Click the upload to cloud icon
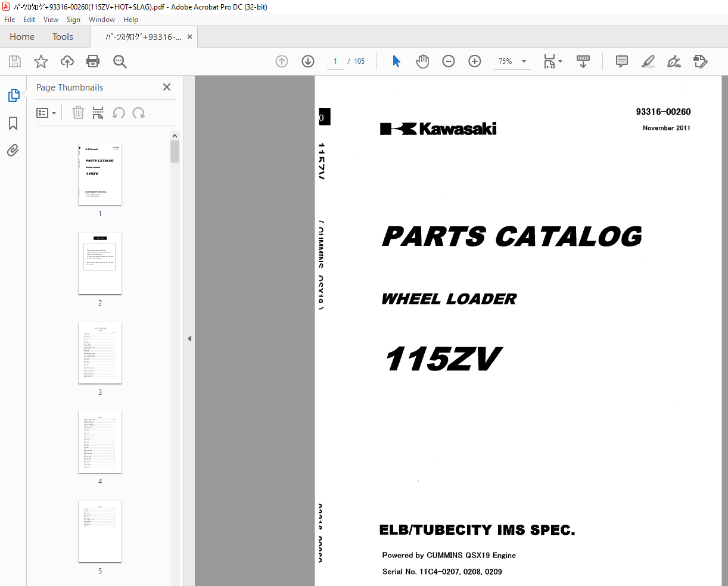Screen dimensions: 728x586 (67, 61)
